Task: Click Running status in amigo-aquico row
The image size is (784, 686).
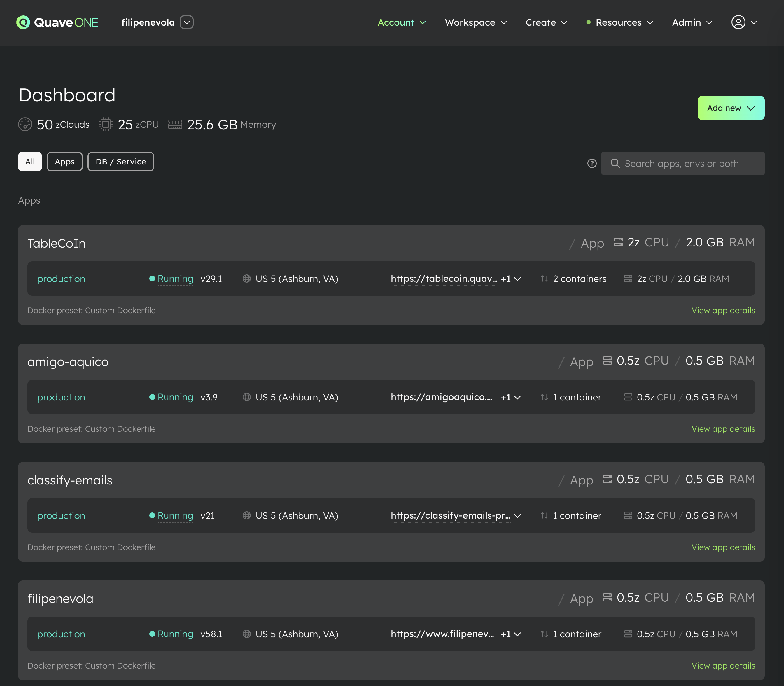Action: (175, 397)
